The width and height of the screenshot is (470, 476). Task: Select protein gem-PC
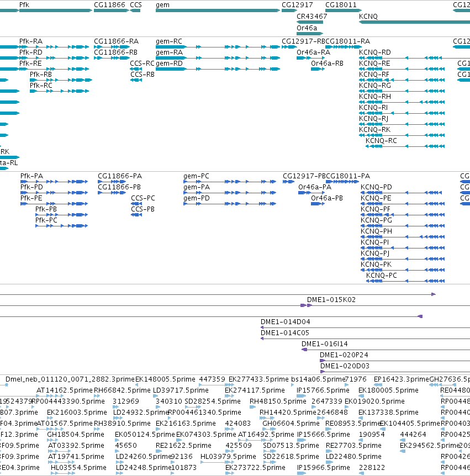click(230, 182)
